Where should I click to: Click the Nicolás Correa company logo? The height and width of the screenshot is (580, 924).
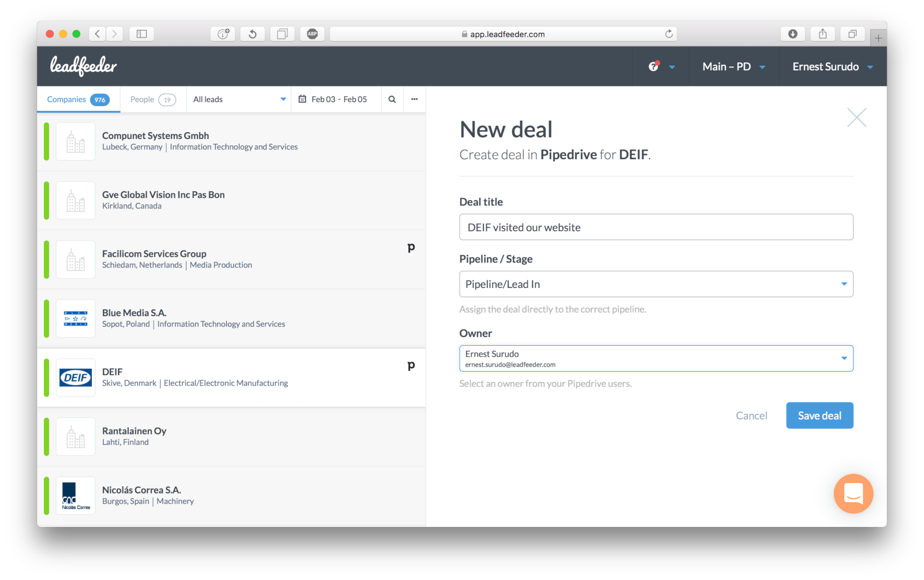pos(76,496)
